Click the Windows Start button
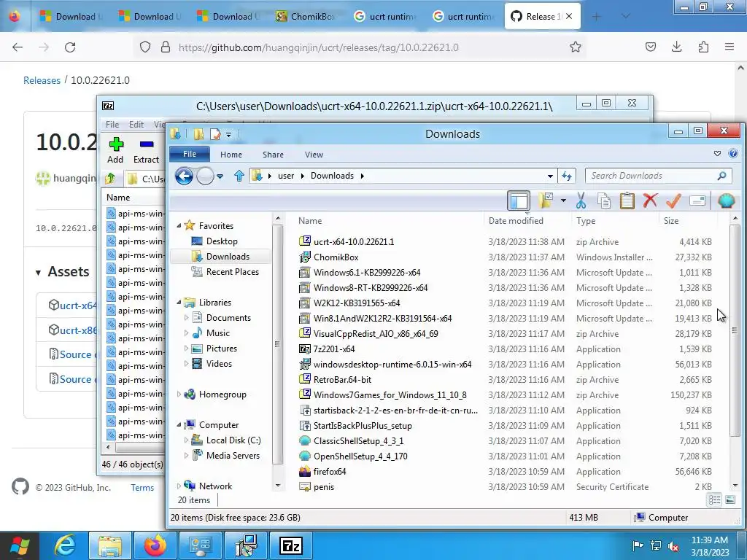The image size is (747, 560). tap(20, 545)
